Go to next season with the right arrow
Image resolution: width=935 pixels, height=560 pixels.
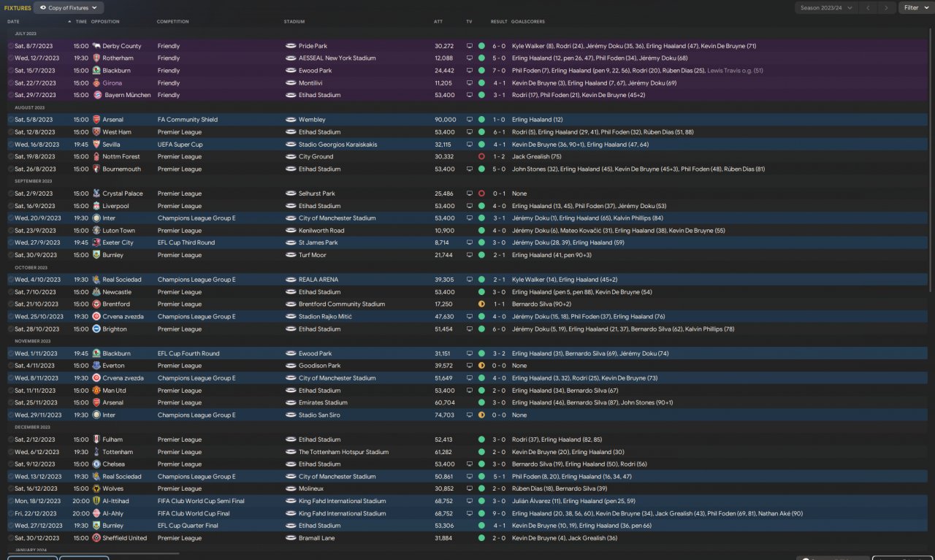(885, 8)
